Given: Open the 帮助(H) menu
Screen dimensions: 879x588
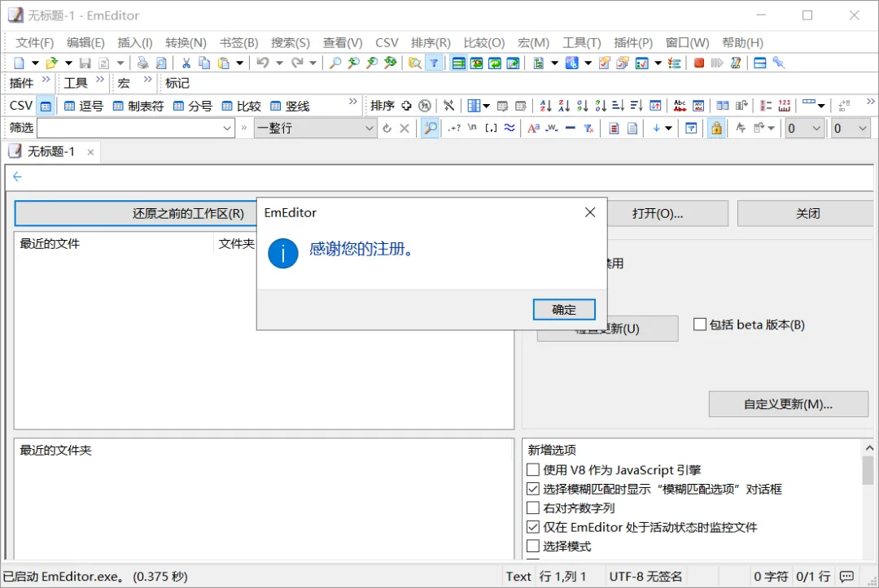Looking at the screenshot, I should (x=742, y=42).
